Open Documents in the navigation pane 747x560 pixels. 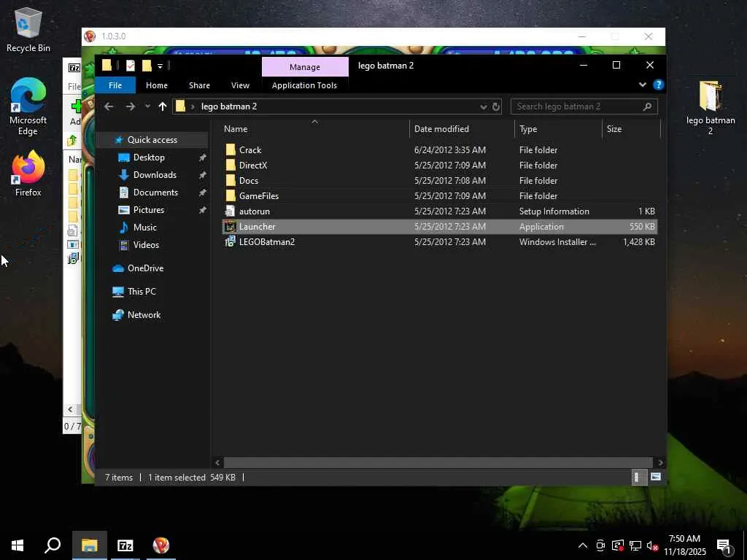(155, 192)
